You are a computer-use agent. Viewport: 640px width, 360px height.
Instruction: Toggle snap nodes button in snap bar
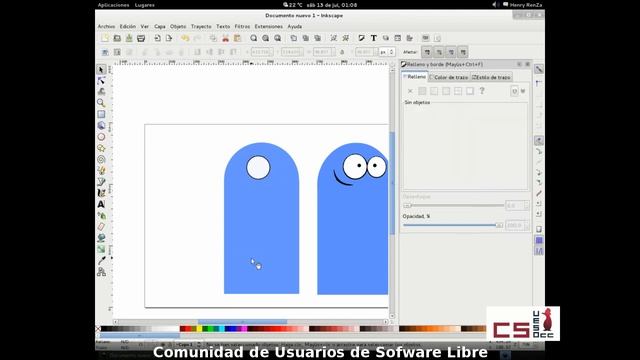539,141
